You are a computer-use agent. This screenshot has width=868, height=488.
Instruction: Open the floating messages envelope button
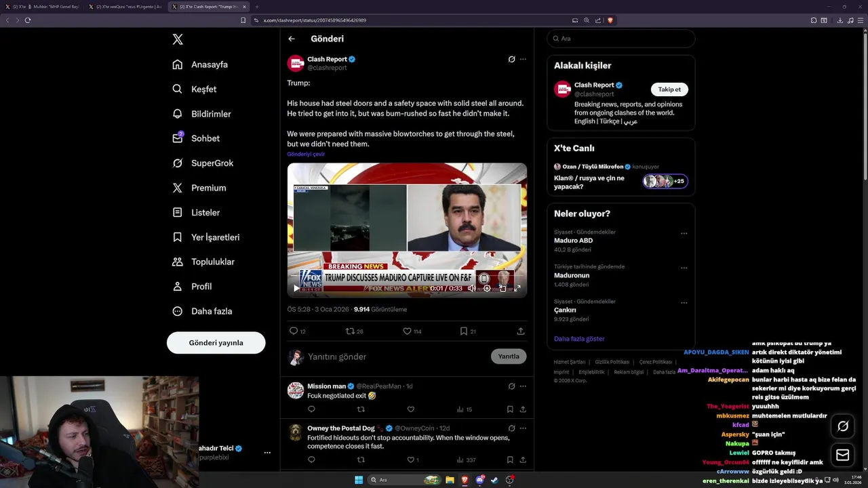tap(843, 455)
